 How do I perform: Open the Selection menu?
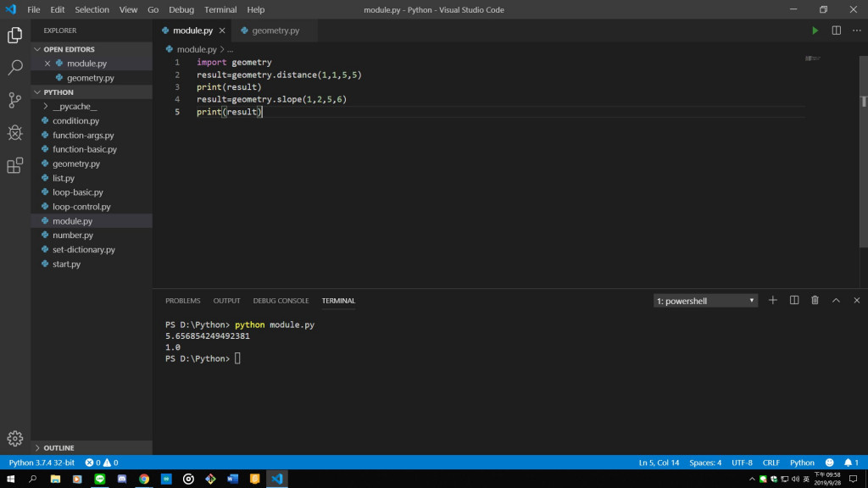(92, 9)
